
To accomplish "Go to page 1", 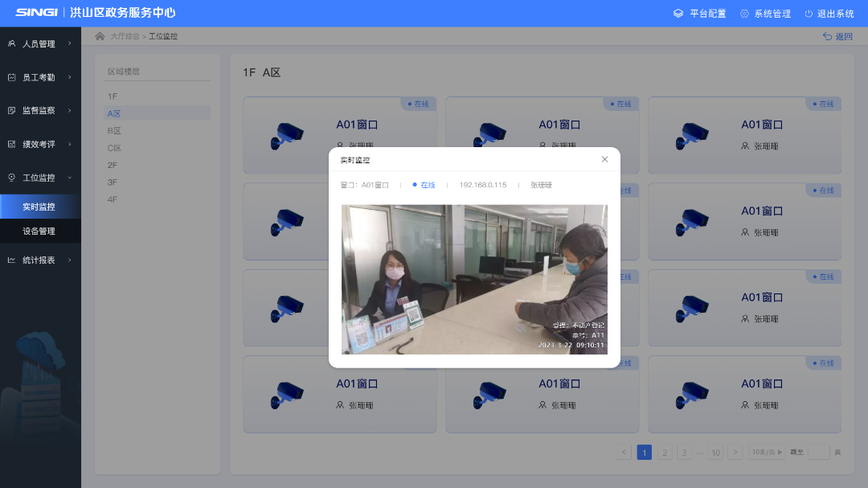I will point(645,452).
